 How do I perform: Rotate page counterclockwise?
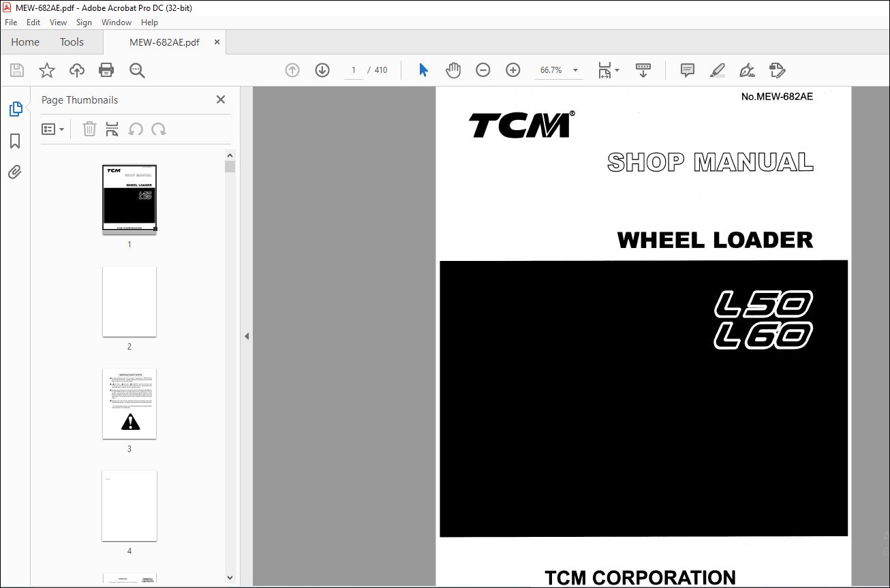point(136,129)
